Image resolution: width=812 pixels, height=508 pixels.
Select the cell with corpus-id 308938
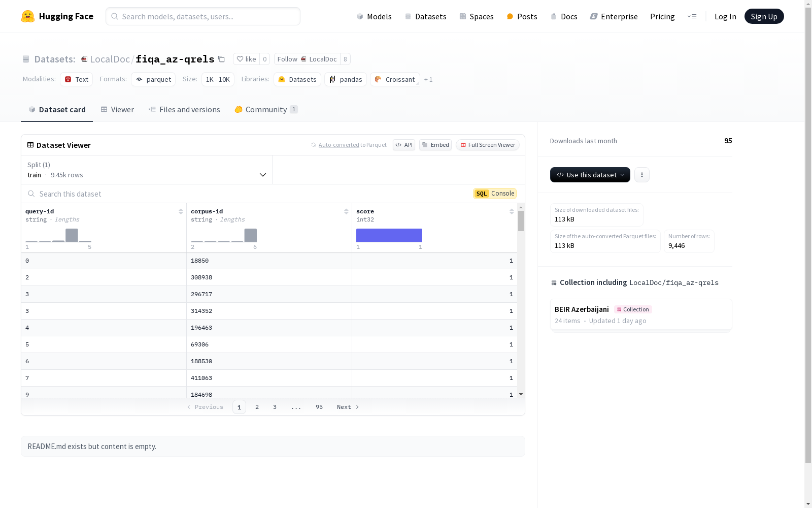[x=269, y=277]
